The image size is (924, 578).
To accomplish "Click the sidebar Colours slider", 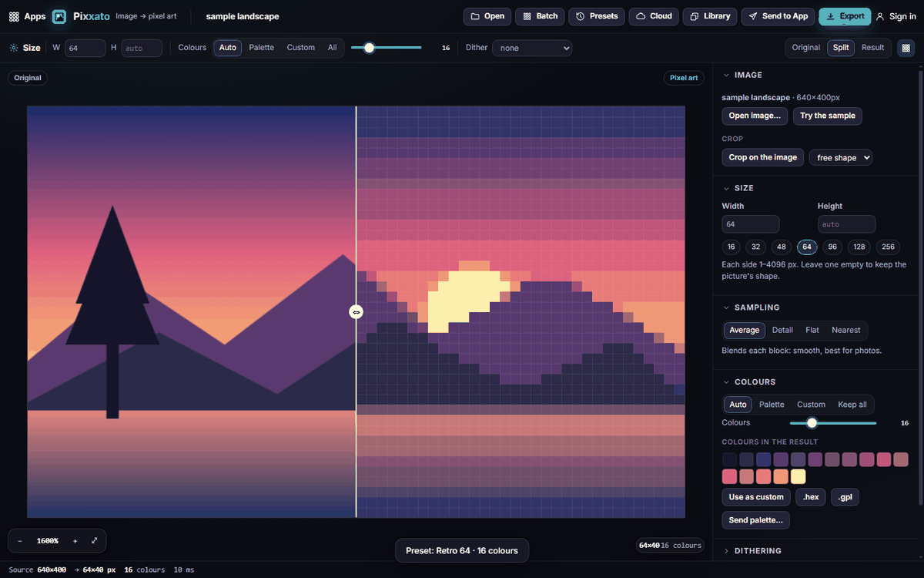I will (x=832, y=423).
